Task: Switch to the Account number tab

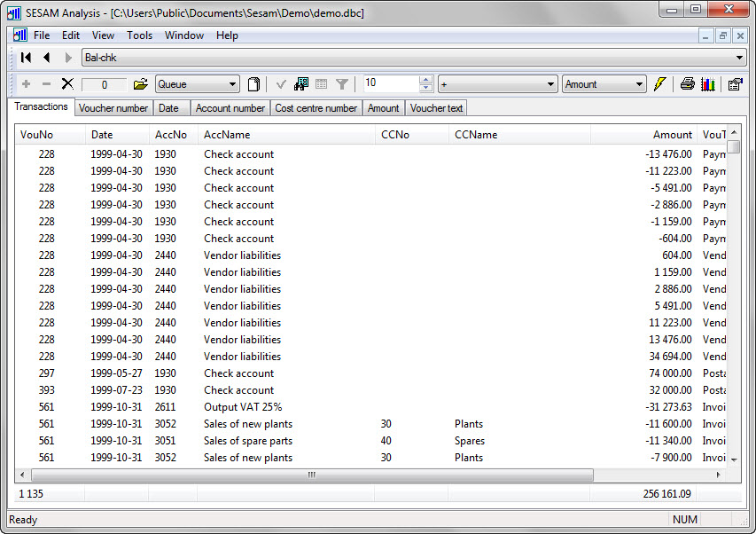Action: 230,108
